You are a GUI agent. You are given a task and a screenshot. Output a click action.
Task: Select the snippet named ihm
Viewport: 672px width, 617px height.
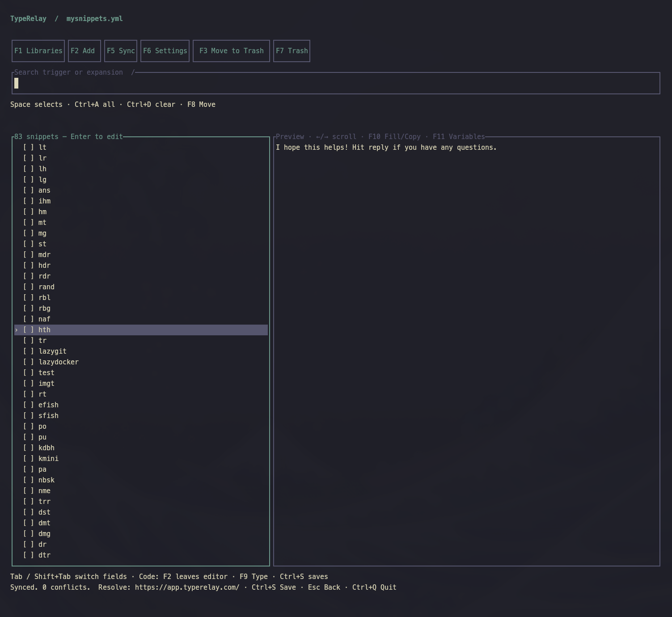[x=141, y=201]
